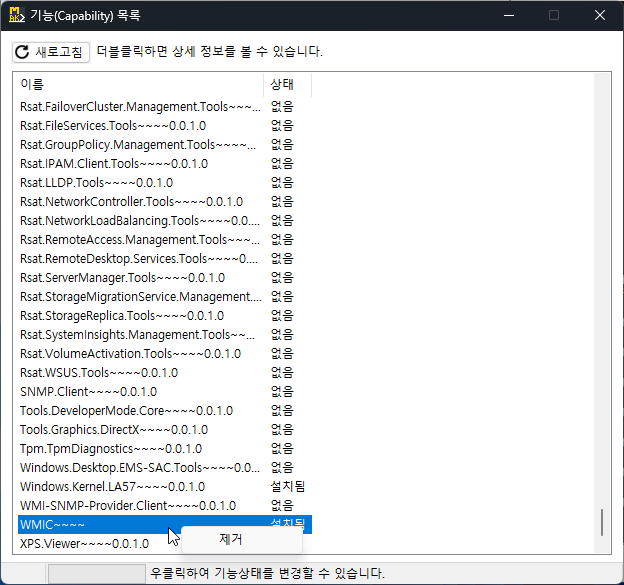Select SNMP.Client~~~~0.0.1.0 row
Screen dimensions: 624x585
tap(165, 392)
